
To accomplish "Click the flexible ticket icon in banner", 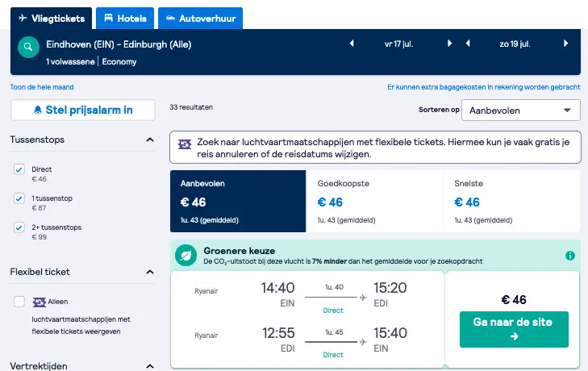I will 185,144.
